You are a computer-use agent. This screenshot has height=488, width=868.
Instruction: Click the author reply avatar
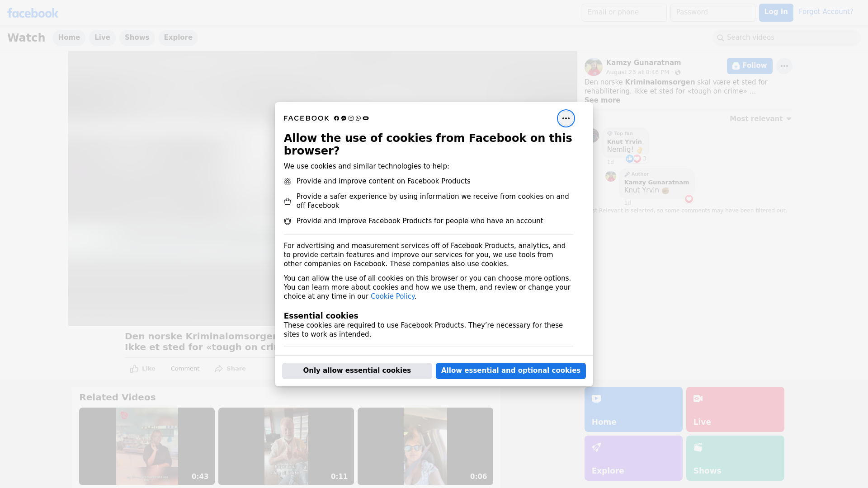[x=611, y=176]
